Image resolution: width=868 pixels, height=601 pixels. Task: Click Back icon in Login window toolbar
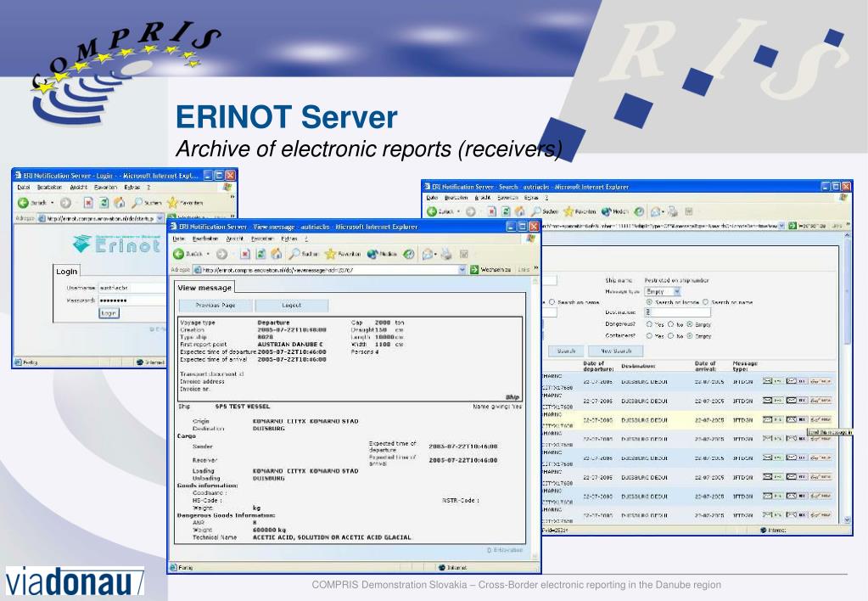[23, 203]
